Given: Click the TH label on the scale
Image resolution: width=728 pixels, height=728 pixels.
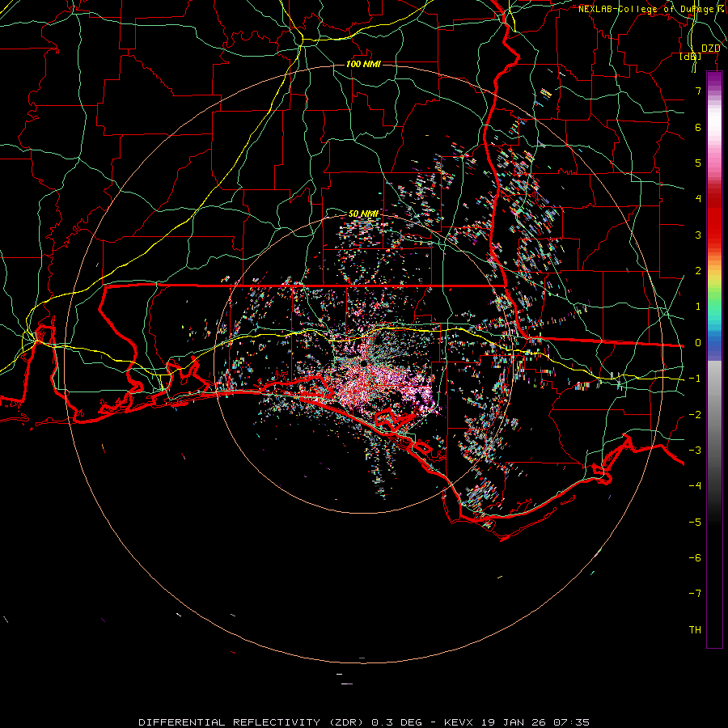Looking at the screenshot, I should pos(695,629).
